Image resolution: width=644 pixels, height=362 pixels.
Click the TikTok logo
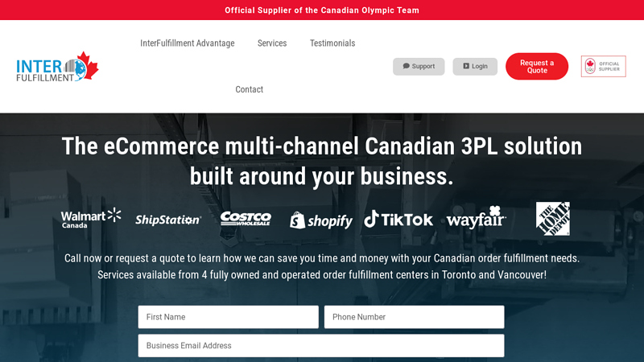(x=398, y=219)
